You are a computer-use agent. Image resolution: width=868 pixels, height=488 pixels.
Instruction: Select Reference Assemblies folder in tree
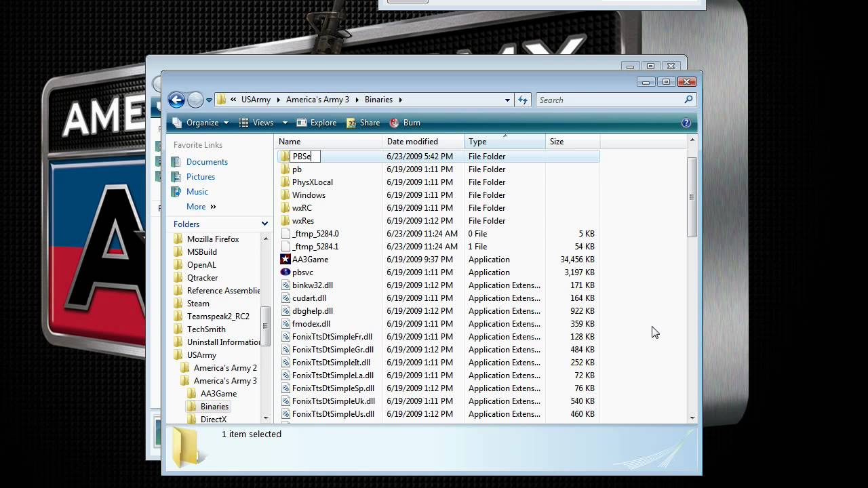(223, 291)
